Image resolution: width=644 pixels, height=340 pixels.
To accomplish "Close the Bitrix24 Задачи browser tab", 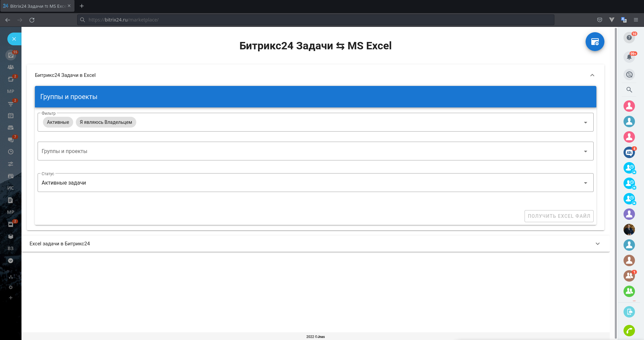I will [x=69, y=6].
